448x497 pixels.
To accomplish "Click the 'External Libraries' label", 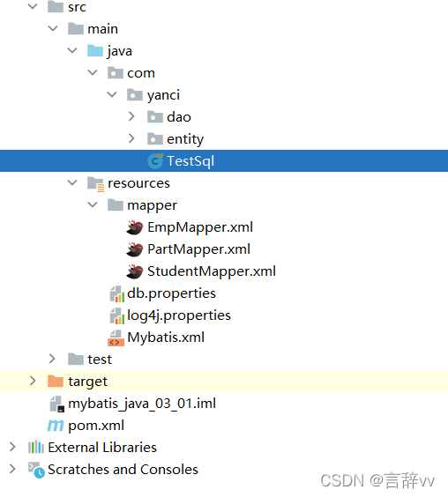I will pos(102,448).
